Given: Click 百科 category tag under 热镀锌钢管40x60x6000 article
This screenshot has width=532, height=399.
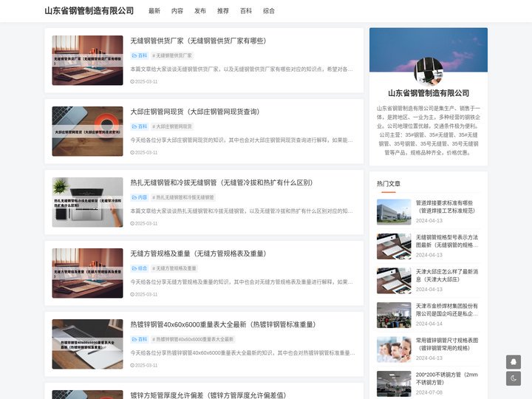Looking at the screenshot, I should click(140, 339).
